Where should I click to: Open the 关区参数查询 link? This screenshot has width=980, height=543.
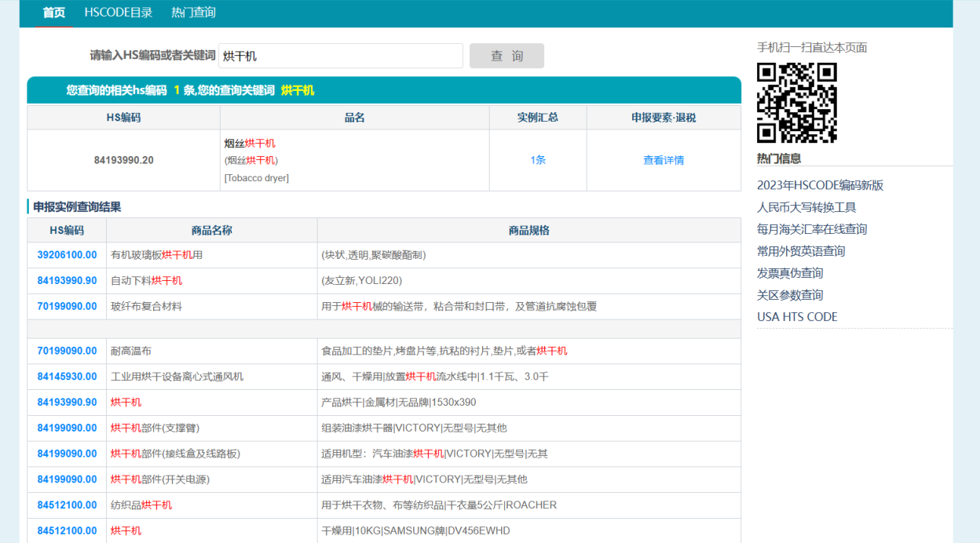click(x=790, y=295)
